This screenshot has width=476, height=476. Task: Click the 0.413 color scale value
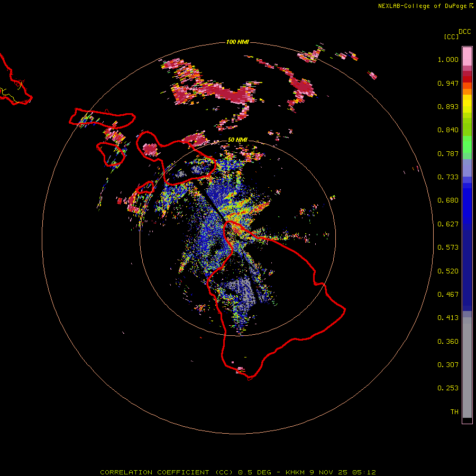[x=448, y=318]
